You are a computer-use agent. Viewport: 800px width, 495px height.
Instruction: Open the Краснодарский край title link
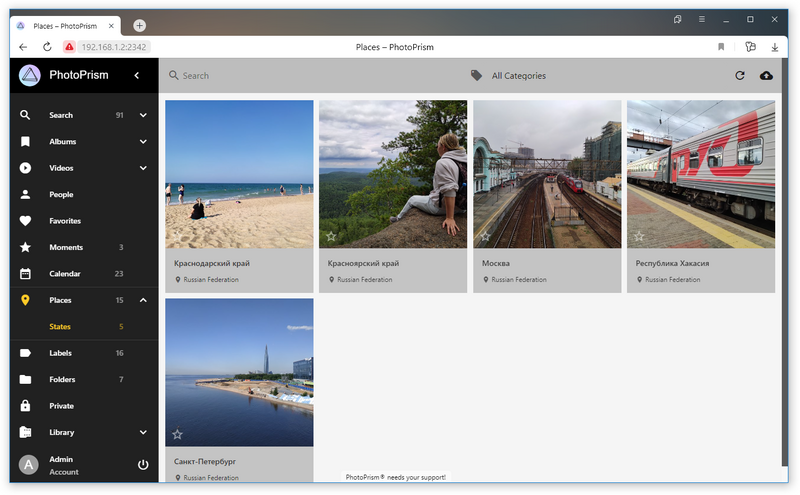[212, 263]
